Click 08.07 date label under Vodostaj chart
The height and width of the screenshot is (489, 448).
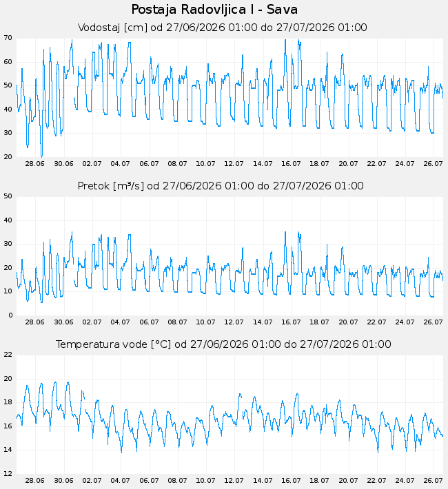[x=177, y=164]
